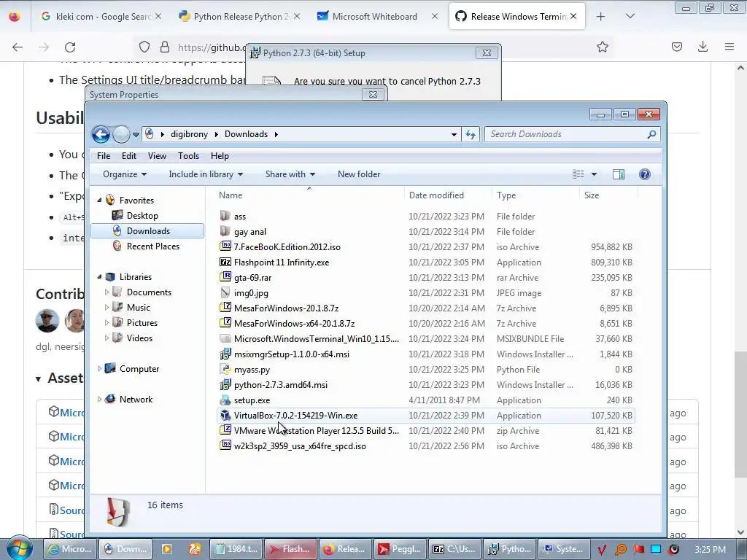
Task: Click the Explorer back arrow button
Action: [101, 134]
